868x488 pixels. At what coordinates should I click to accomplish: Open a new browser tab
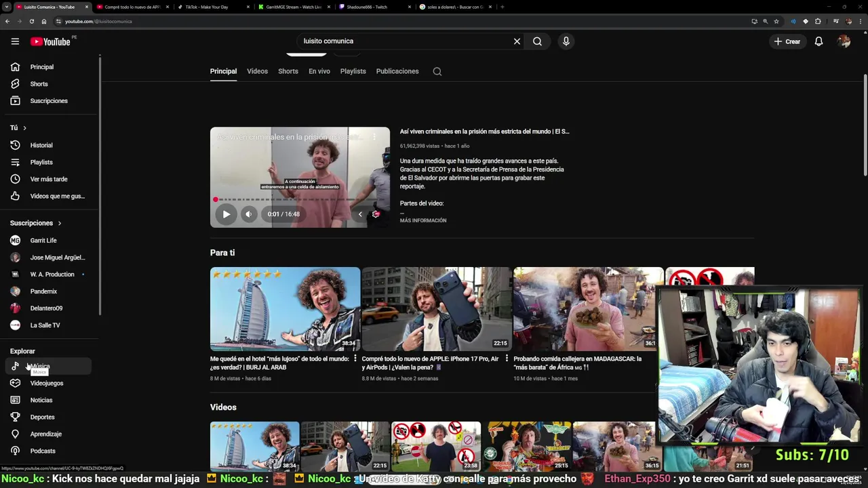[x=502, y=7]
